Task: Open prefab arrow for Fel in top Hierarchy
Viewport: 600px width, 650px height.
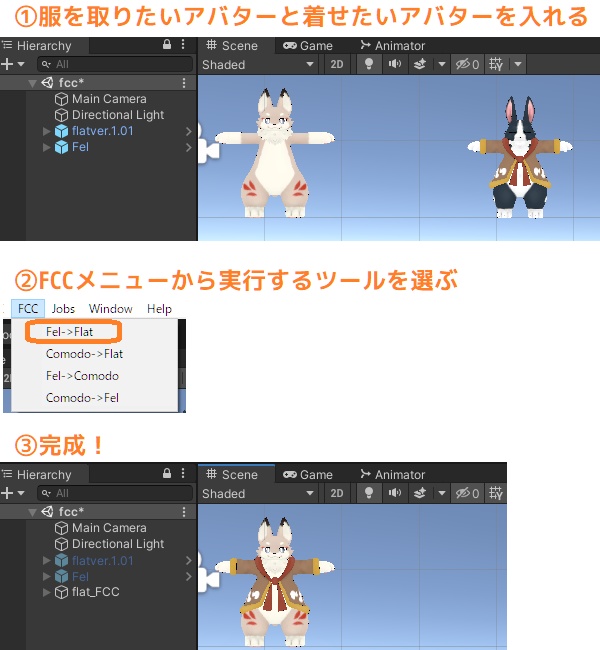Action: click(x=189, y=148)
